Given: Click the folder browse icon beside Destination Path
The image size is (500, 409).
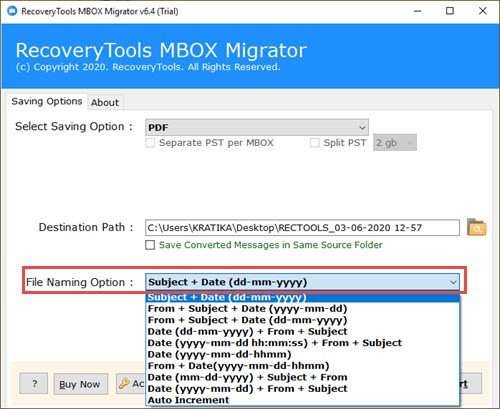Looking at the screenshot, I should (x=476, y=227).
